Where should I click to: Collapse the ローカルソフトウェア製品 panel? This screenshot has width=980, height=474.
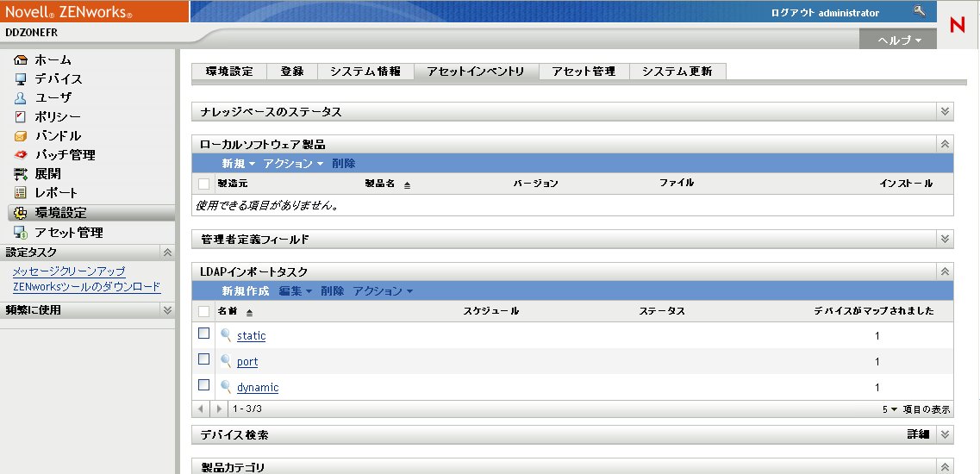pyautogui.click(x=945, y=145)
